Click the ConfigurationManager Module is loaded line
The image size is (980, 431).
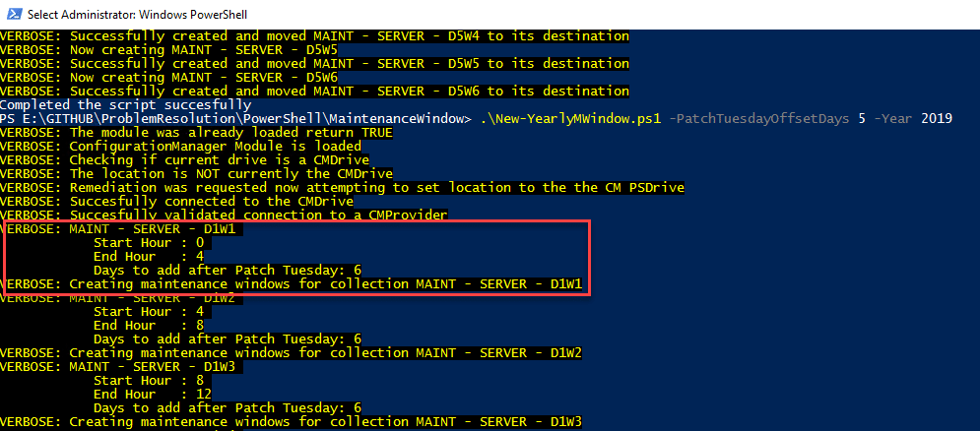click(180, 147)
